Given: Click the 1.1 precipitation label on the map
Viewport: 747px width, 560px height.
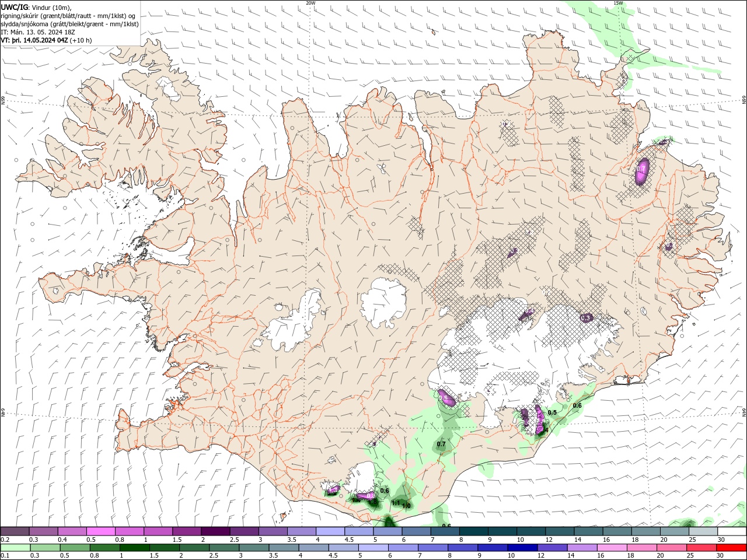Looking at the screenshot, I should (396, 503).
